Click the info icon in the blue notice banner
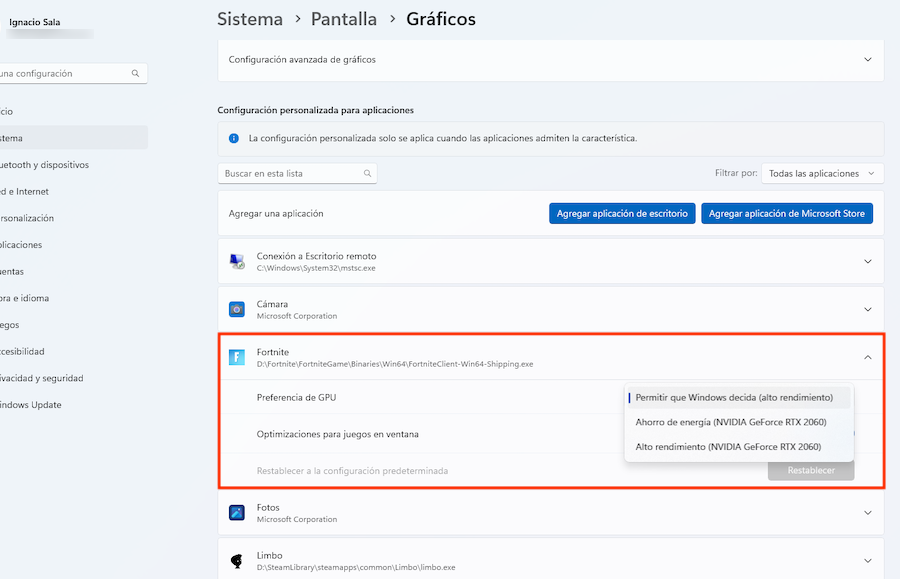900x579 pixels. (233, 139)
